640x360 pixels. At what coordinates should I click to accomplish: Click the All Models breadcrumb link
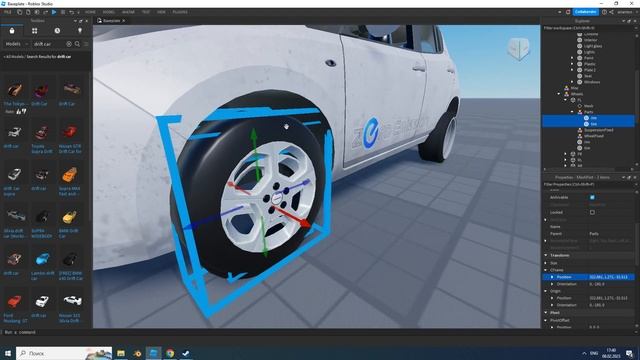point(14,57)
